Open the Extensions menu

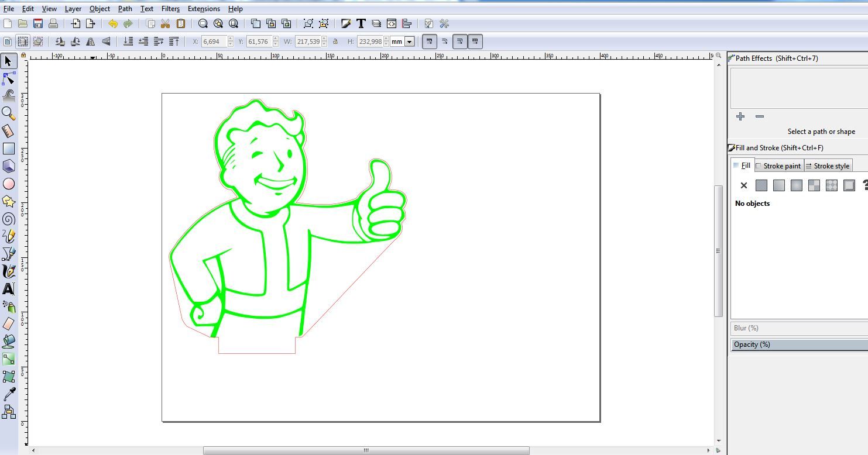coord(204,9)
